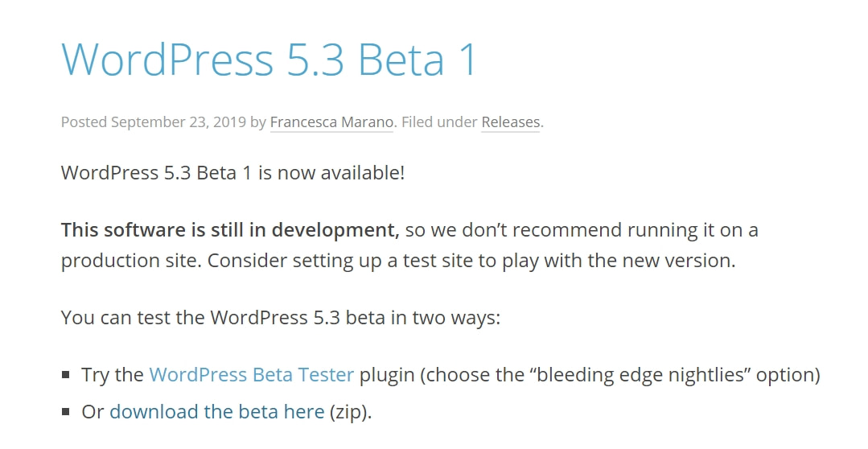Screen dimensions: 868x449
Task: Open the WordPress 5.3 Beta 1 title link
Action: coord(269,59)
